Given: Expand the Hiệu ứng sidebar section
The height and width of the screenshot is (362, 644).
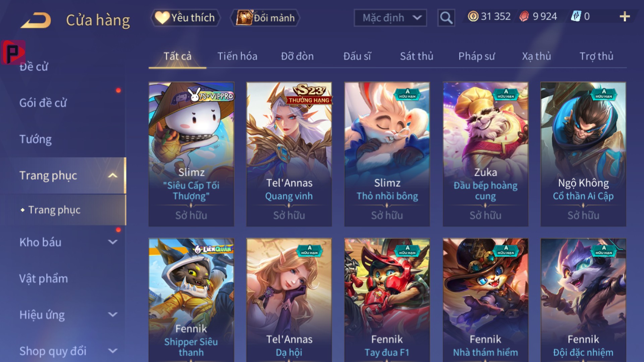Looking at the screenshot, I should [113, 315].
